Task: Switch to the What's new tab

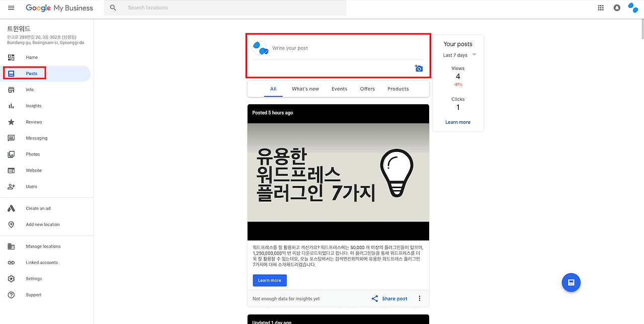Action: click(x=305, y=89)
